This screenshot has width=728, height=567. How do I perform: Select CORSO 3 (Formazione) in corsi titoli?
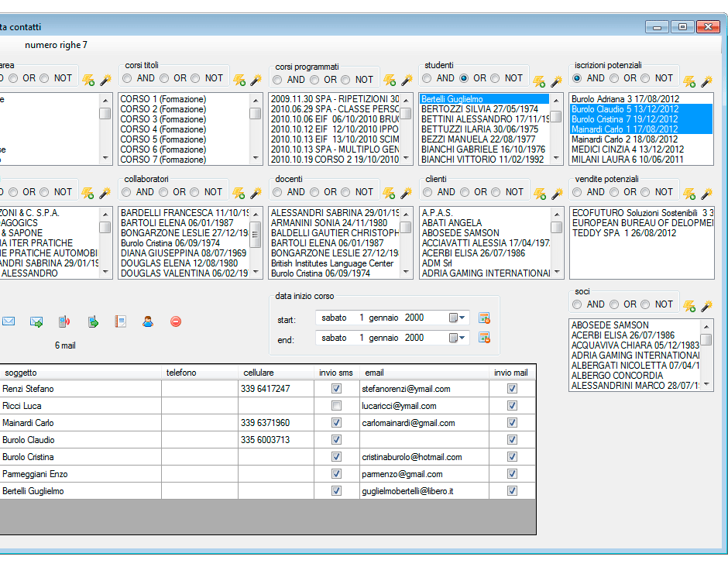pos(184,119)
